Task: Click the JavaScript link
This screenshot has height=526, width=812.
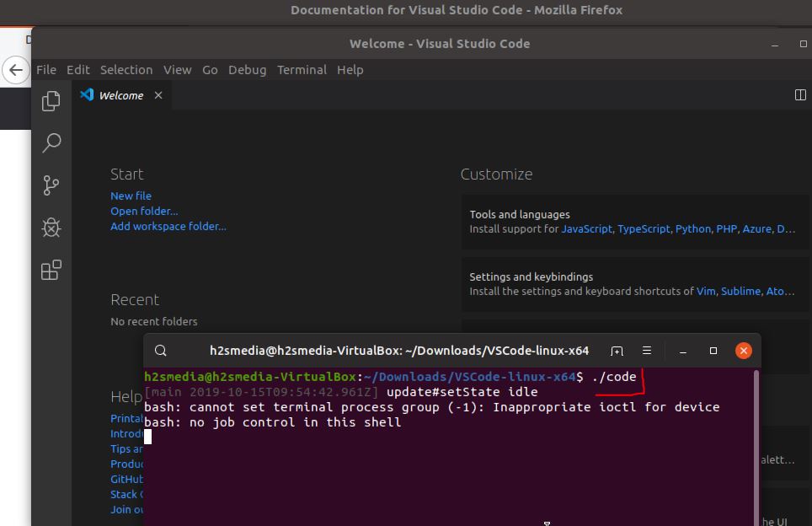Action: point(587,229)
